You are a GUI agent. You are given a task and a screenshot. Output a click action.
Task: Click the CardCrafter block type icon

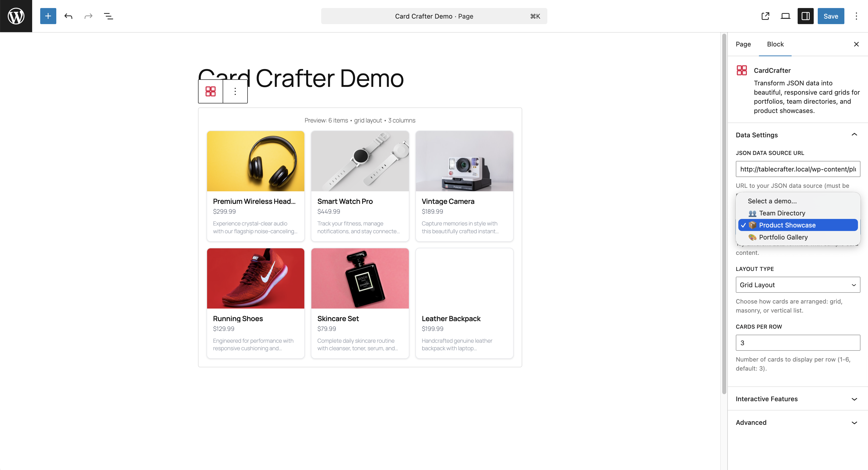pyautogui.click(x=211, y=91)
